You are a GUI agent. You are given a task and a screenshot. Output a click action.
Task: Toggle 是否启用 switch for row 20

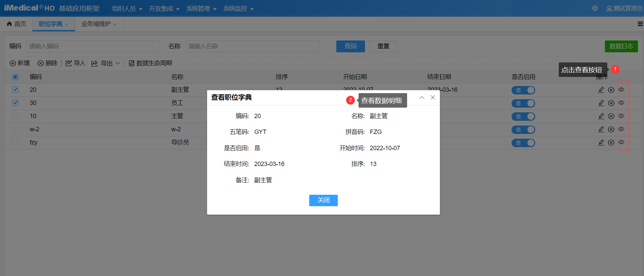click(523, 90)
